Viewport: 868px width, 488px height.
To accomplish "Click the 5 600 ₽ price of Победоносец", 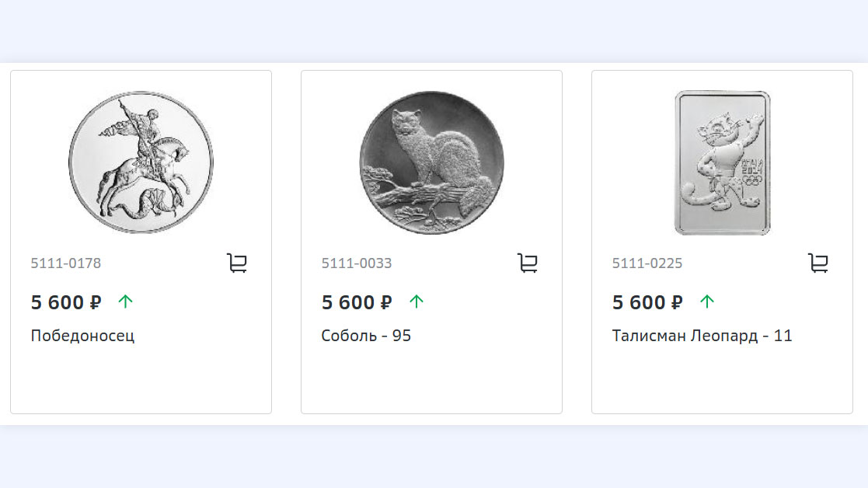I will click(x=66, y=302).
